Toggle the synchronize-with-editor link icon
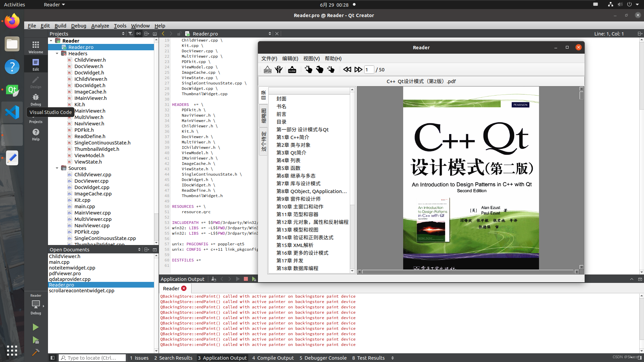 138,34
